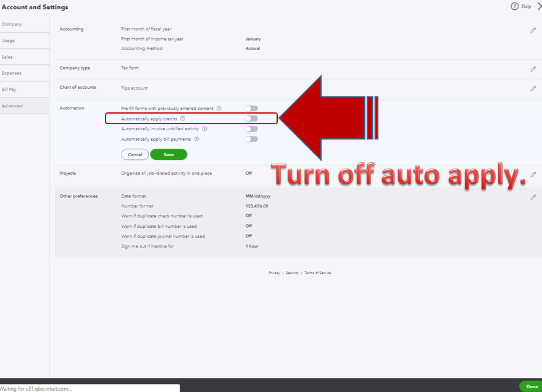Edit Other preferences with pencil icon
This screenshot has width=542, height=392.
click(533, 198)
